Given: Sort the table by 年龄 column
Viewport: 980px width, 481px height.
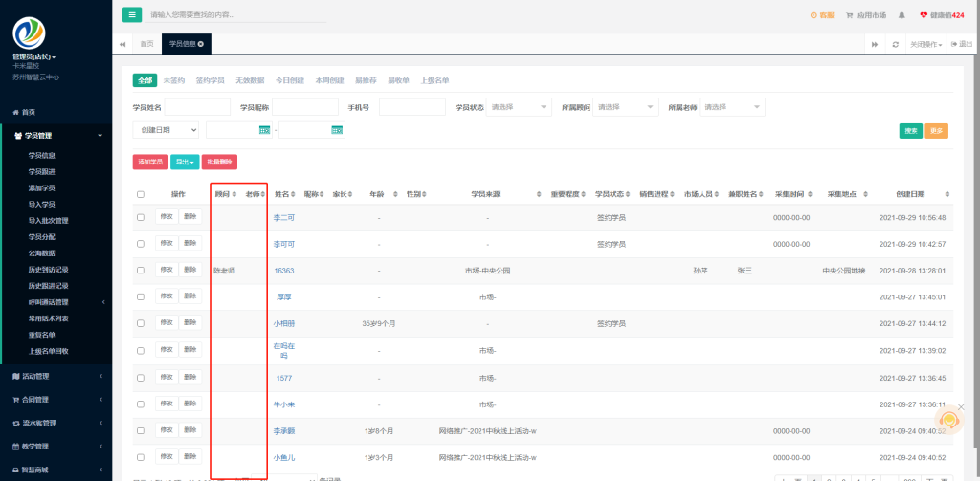Looking at the screenshot, I should [x=395, y=194].
